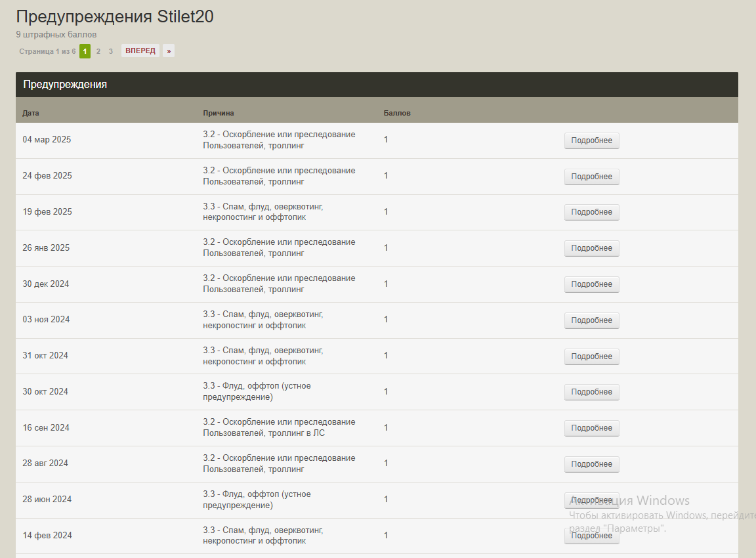Show details for 19 фев 2025 warning
The image size is (756, 558).
coord(591,212)
